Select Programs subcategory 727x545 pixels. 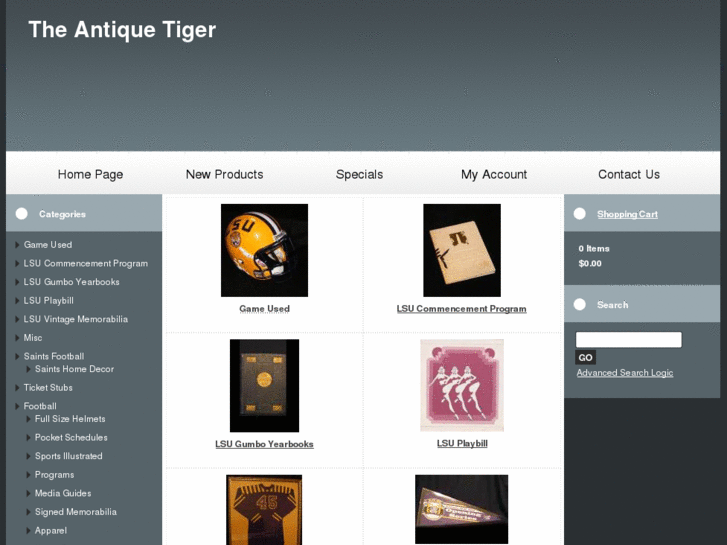[x=54, y=475]
